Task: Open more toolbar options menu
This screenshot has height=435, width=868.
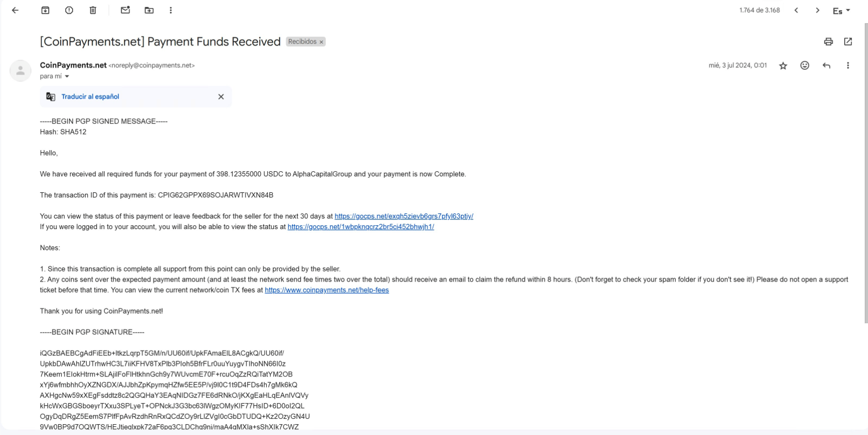Action: pyautogui.click(x=171, y=10)
